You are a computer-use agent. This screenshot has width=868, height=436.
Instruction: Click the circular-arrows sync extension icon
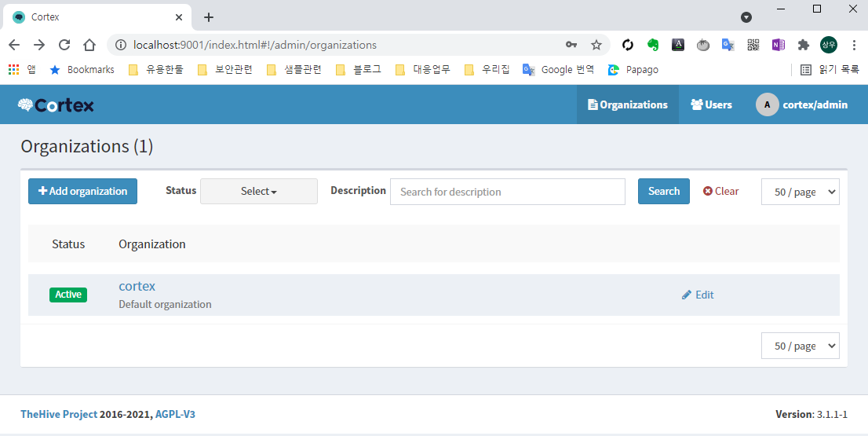628,45
